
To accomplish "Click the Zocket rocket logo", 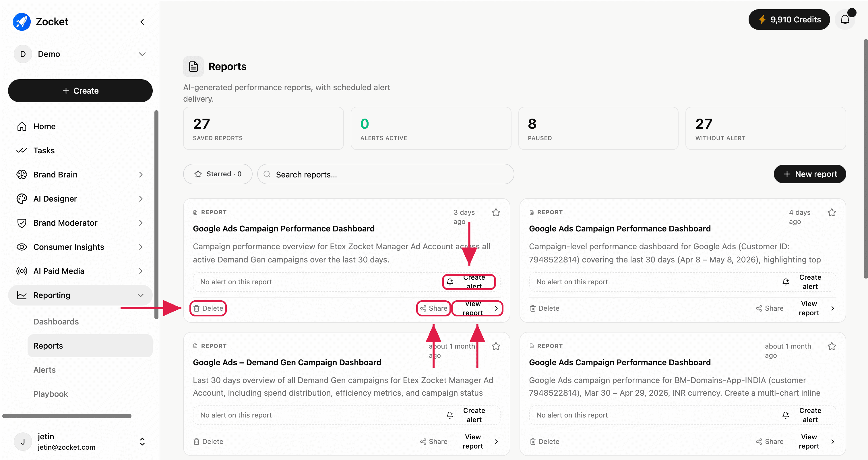I will [22, 22].
